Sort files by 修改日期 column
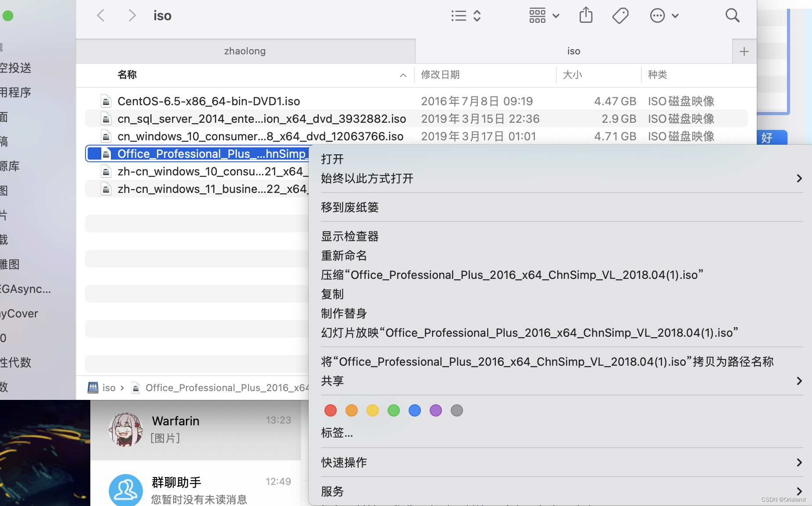The height and width of the screenshot is (506, 812). click(440, 75)
